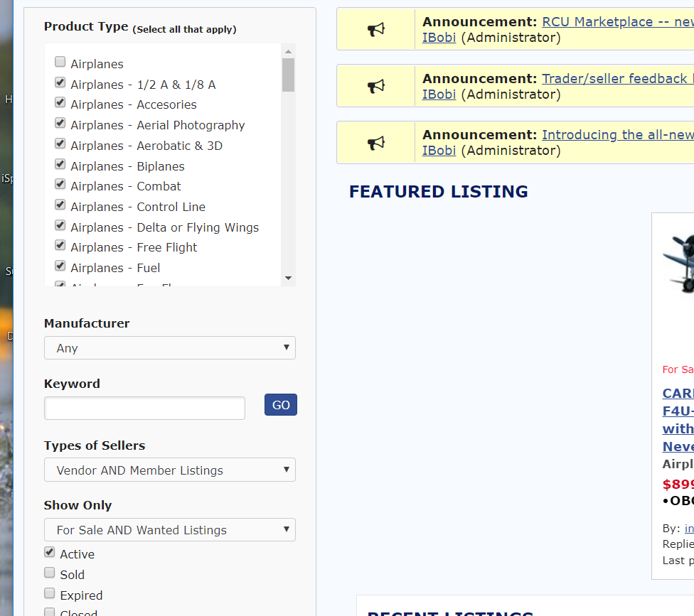Uncheck Airplanes - Biplanes checkbox
694x616 pixels.
coord(60,165)
